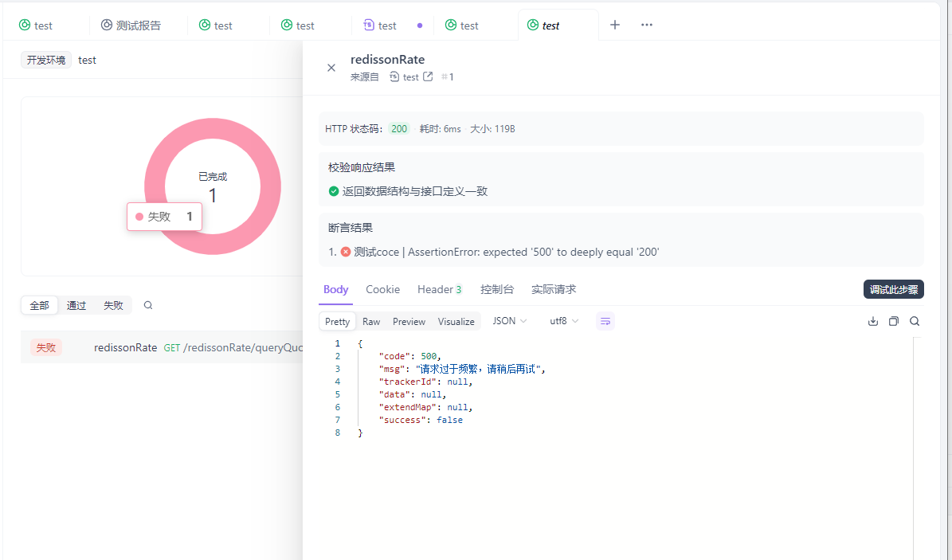Click the 调试此步骤 button
Image resolution: width=952 pixels, height=560 pixels.
(893, 289)
